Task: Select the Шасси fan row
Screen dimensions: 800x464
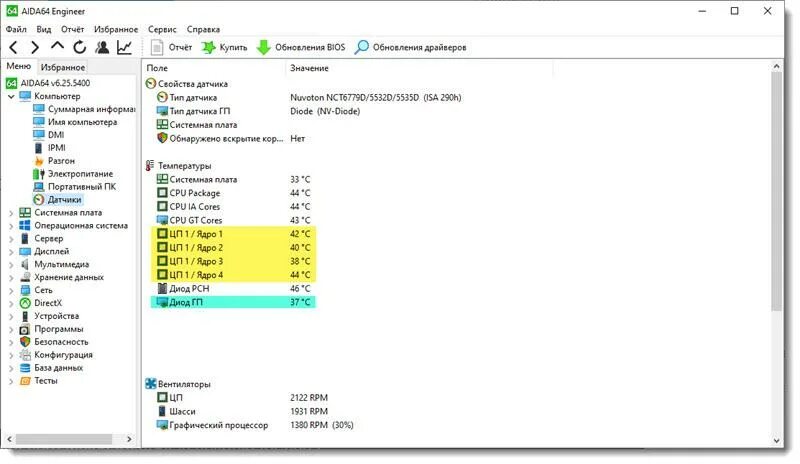Action: (242, 411)
